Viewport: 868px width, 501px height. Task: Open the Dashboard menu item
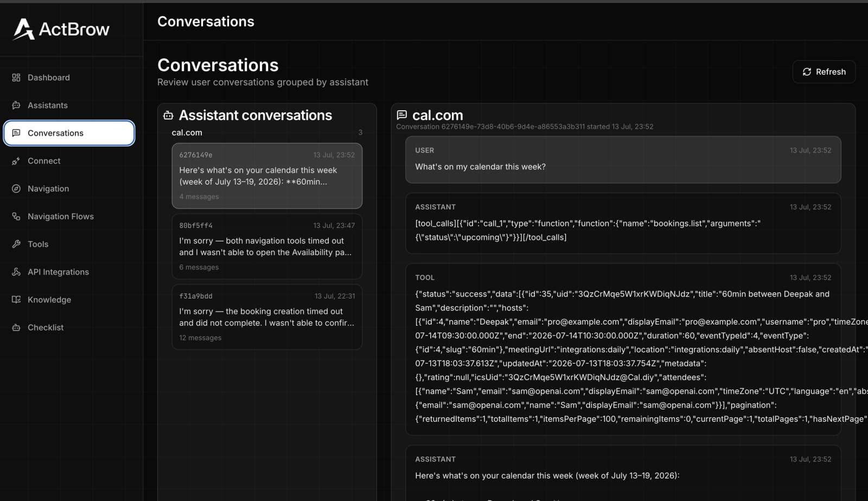click(x=69, y=78)
